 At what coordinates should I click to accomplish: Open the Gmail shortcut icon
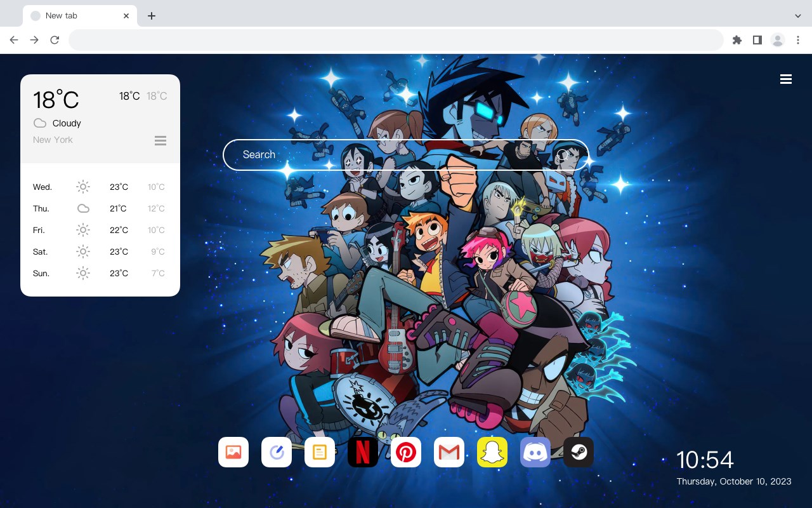[449, 452]
